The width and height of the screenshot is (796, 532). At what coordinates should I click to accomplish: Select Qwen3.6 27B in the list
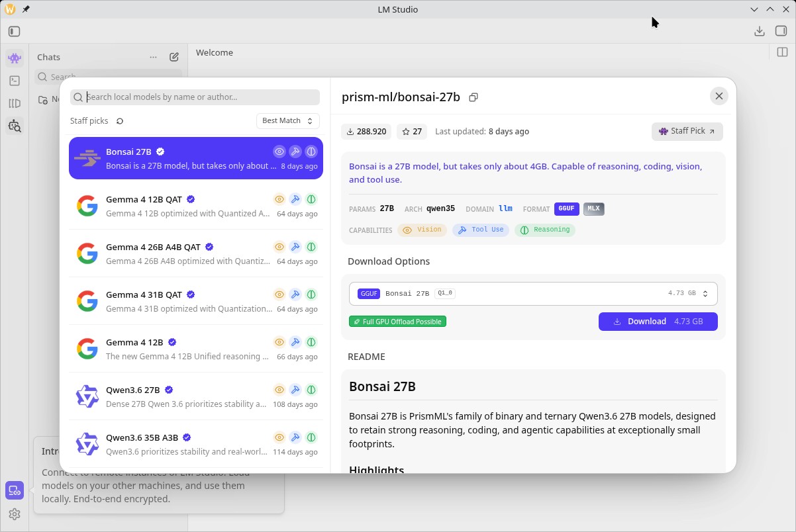point(196,396)
